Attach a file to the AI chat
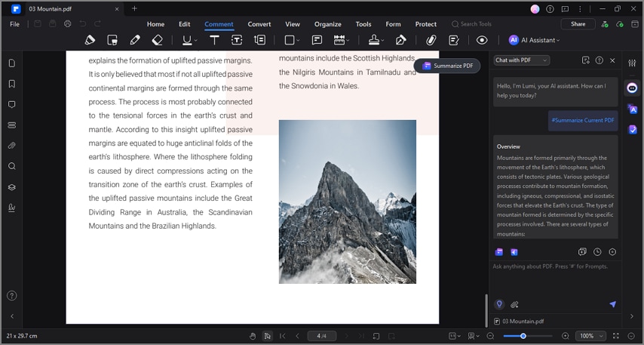The width and height of the screenshot is (644, 345). click(514, 305)
